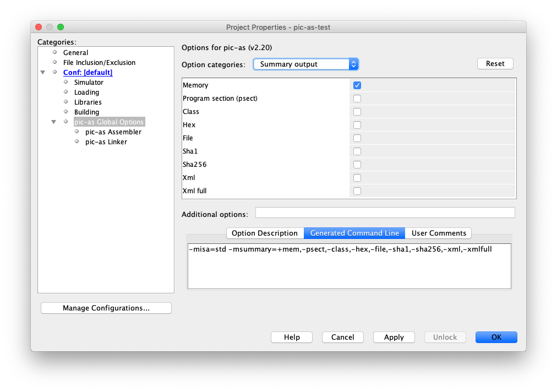
Task: Open the User Comments tab
Action: (439, 233)
